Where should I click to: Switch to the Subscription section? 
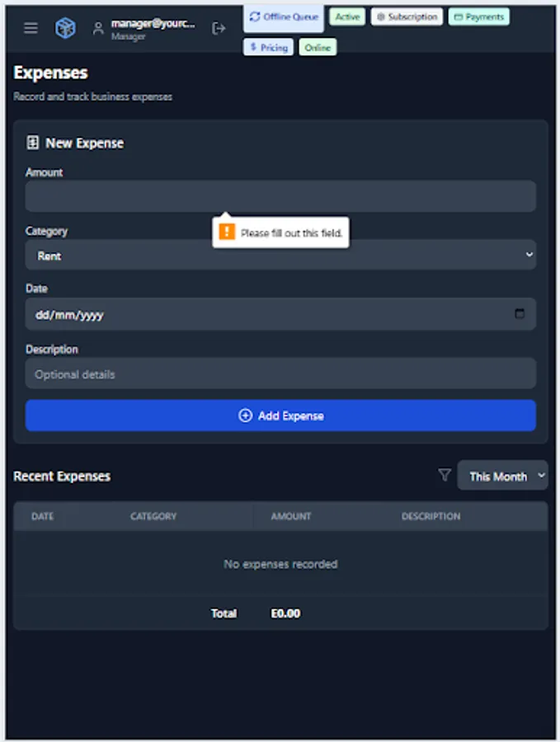point(407,16)
